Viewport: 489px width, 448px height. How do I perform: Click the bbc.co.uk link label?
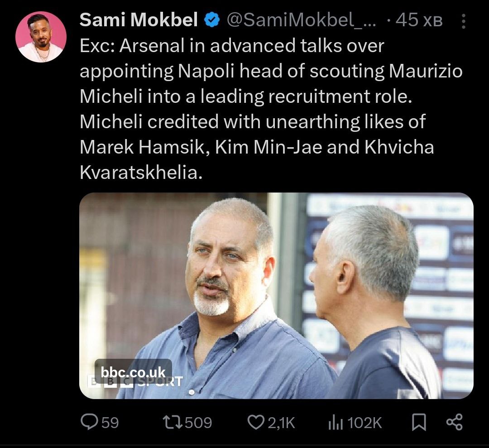[133, 371]
